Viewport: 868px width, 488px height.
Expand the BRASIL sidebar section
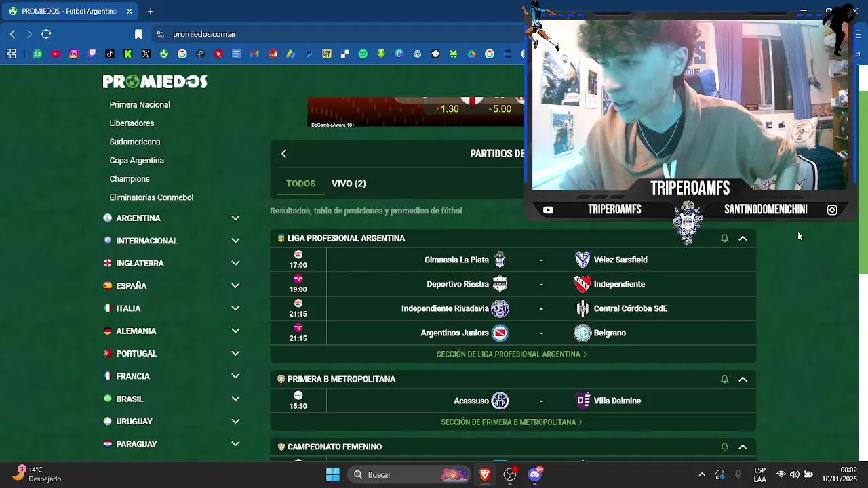point(235,399)
